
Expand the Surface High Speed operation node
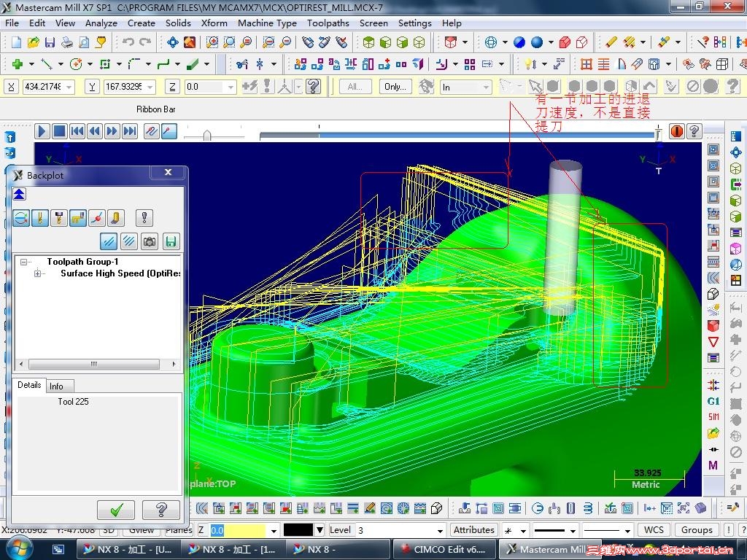pyautogui.click(x=38, y=273)
